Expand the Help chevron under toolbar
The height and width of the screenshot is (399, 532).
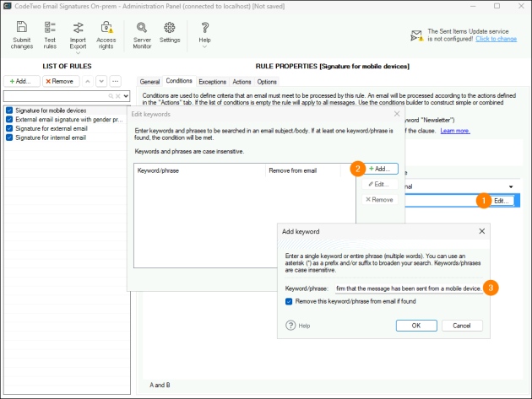(204, 46)
